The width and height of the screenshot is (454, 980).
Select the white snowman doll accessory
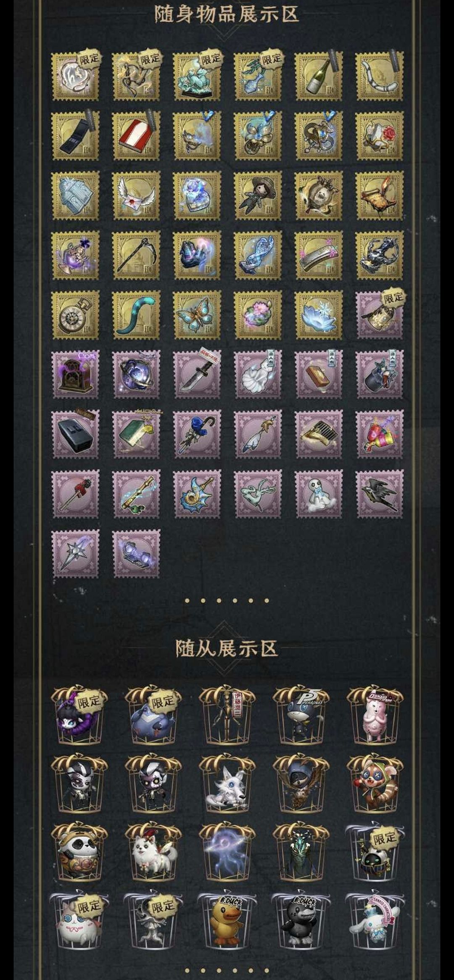click(x=319, y=494)
